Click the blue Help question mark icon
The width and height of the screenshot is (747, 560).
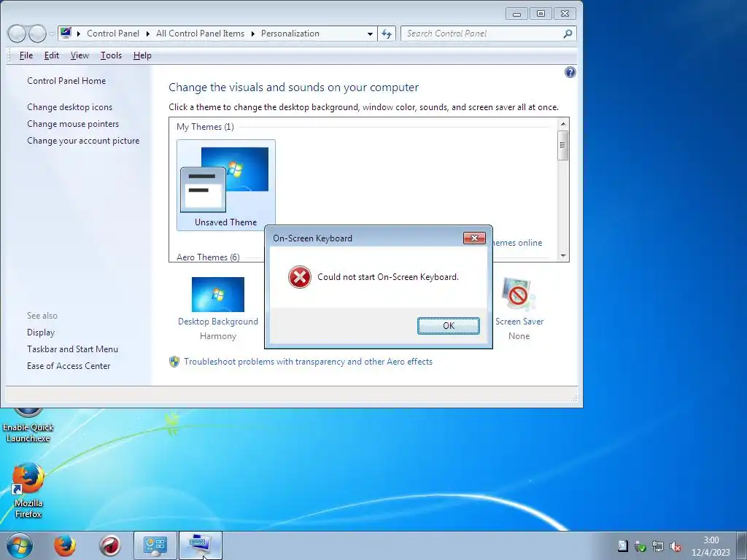click(x=570, y=72)
